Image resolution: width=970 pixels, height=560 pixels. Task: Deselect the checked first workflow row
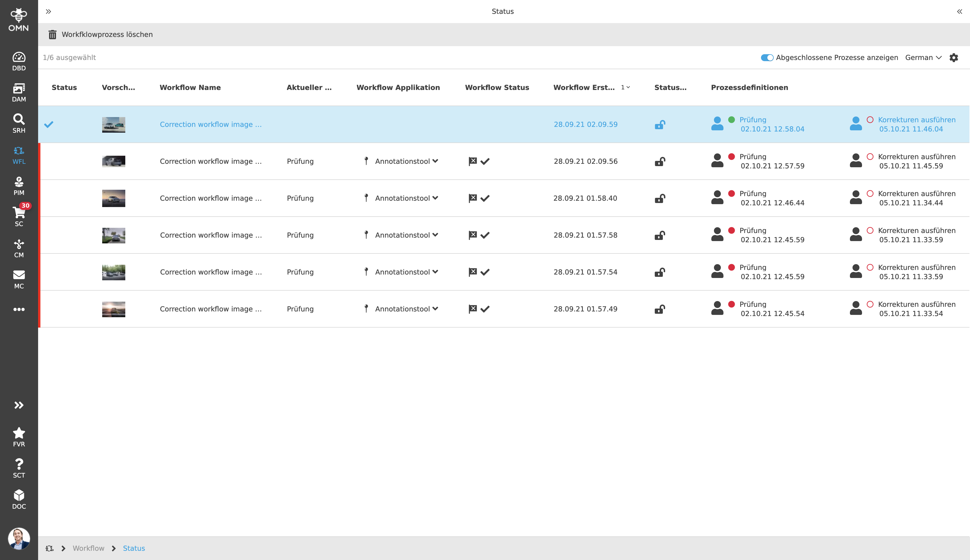(49, 125)
